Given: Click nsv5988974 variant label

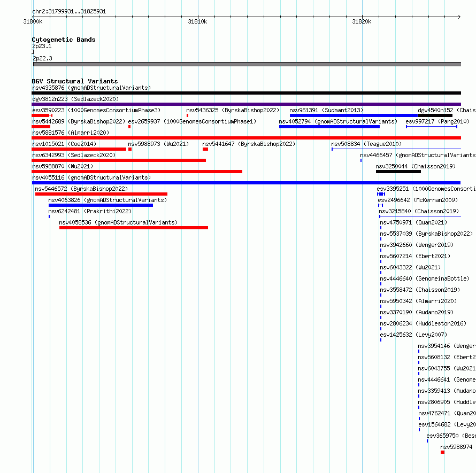Looking at the screenshot, I should (x=456, y=447).
